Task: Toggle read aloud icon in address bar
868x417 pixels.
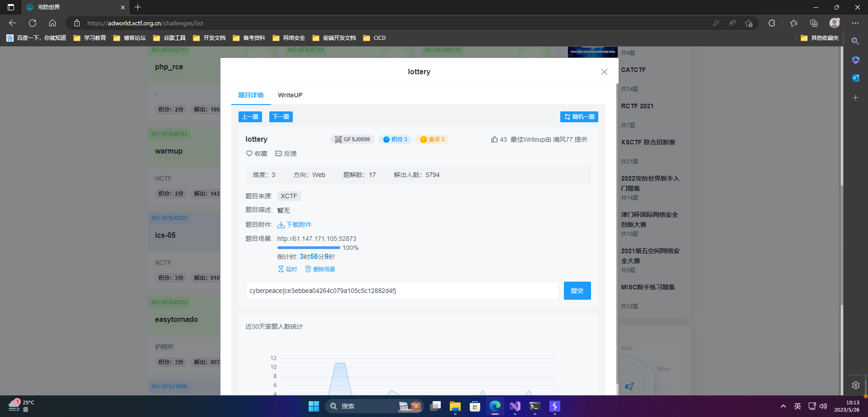Action: [x=732, y=23]
